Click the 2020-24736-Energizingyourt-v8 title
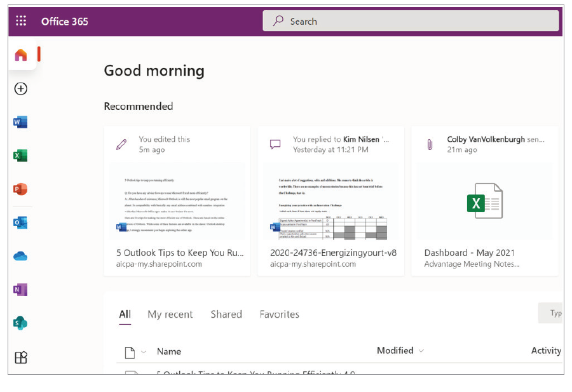The image size is (572, 392). [333, 253]
